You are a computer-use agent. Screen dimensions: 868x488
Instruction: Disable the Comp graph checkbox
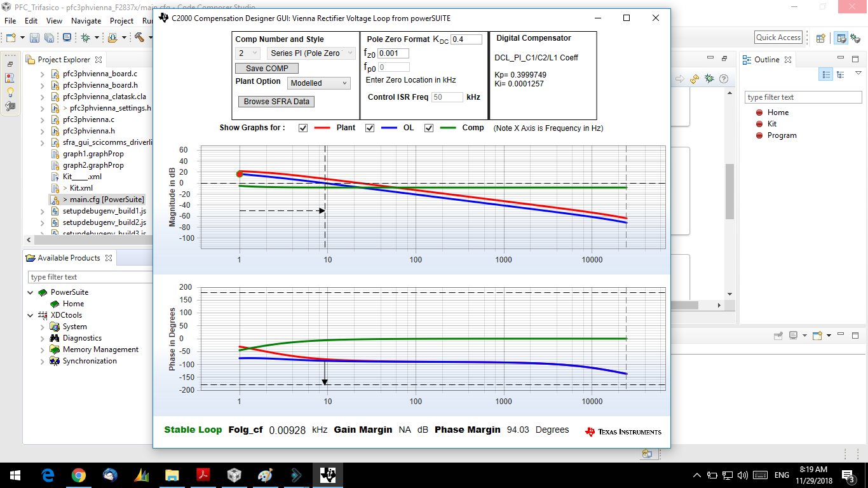[429, 128]
